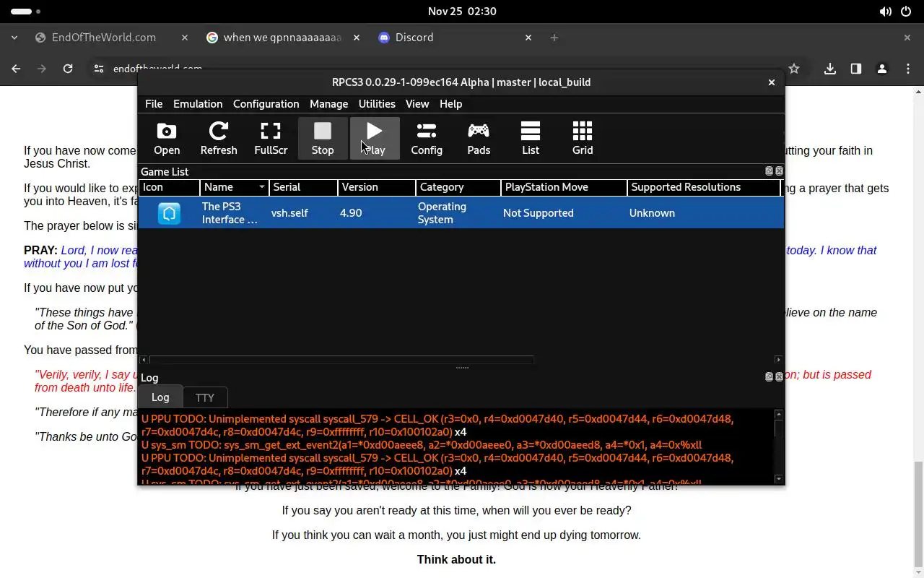
Task: Refresh the RPCS3 game list
Action: point(219,138)
